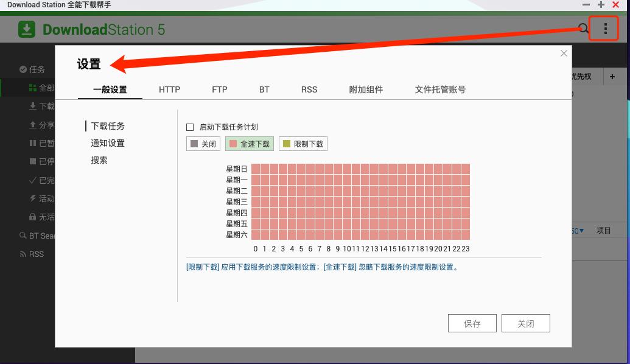
Task: Open the + button to add a new item
Action: point(612,76)
